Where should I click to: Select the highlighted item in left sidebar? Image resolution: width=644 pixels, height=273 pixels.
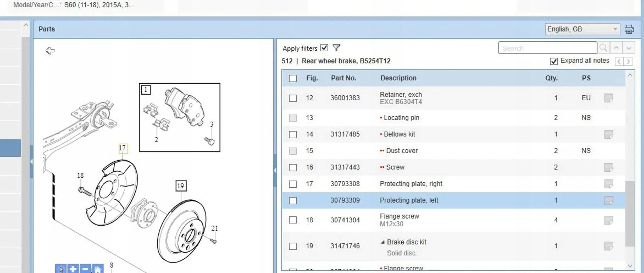point(10,148)
